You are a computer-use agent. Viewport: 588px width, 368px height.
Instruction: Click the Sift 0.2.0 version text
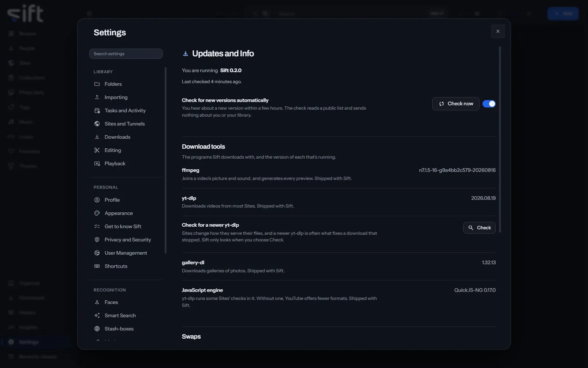click(231, 70)
